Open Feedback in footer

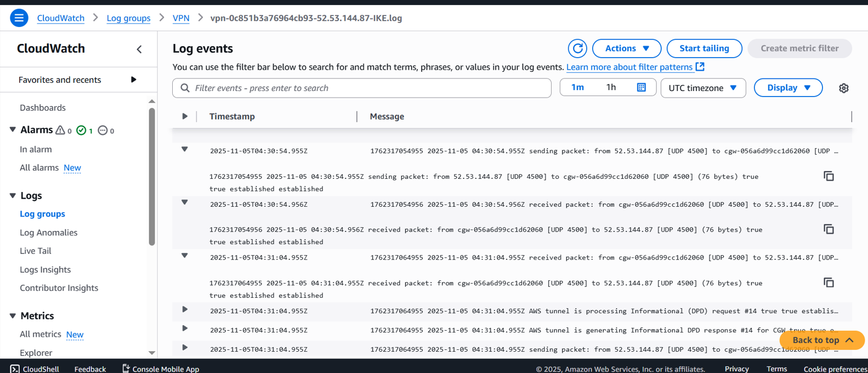[x=90, y=369]
